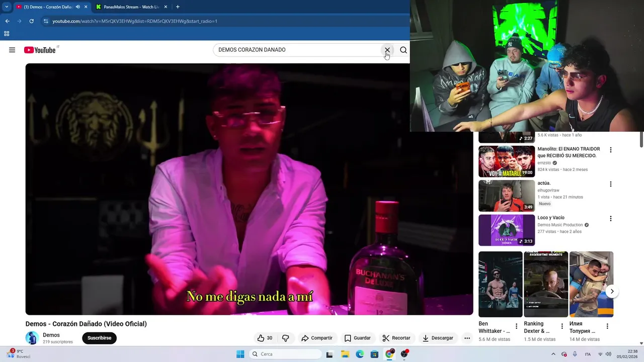Clear the search box with the X
Viewport: 644px width, 362px height.
pyautogui.click(x=387, y=50)
